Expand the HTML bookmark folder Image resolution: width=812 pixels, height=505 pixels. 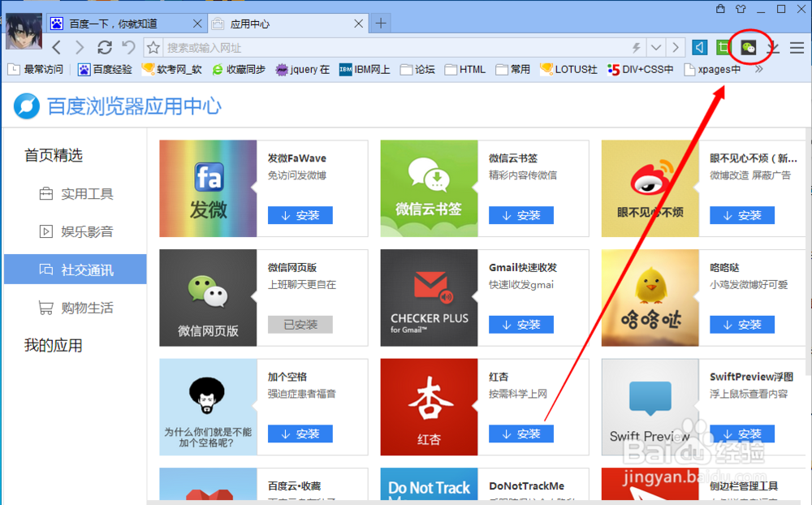click(x=465, y=69)
